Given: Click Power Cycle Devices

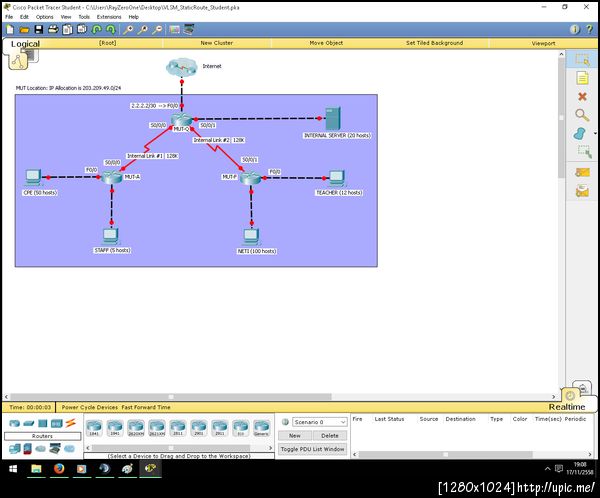Looking at the screenshot, I should pyautogui.click(x=90, y=407).
